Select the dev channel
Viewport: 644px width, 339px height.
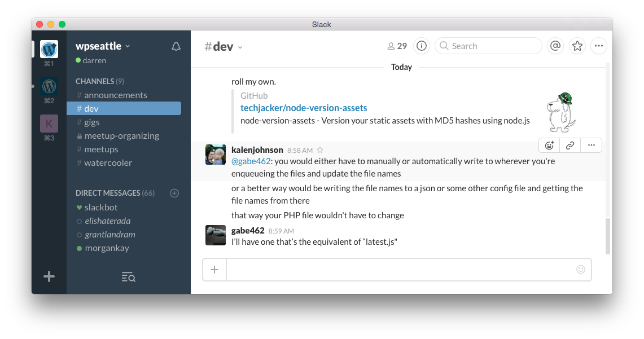124,108
